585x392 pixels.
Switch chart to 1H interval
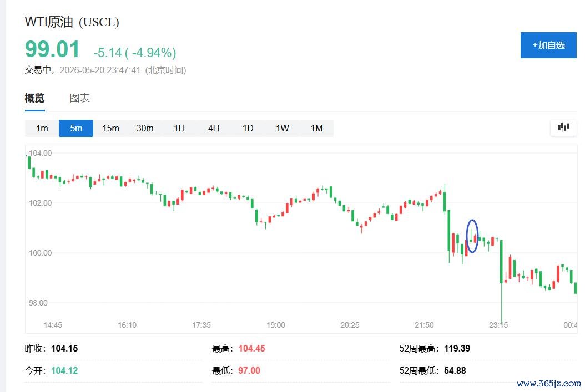179,128
